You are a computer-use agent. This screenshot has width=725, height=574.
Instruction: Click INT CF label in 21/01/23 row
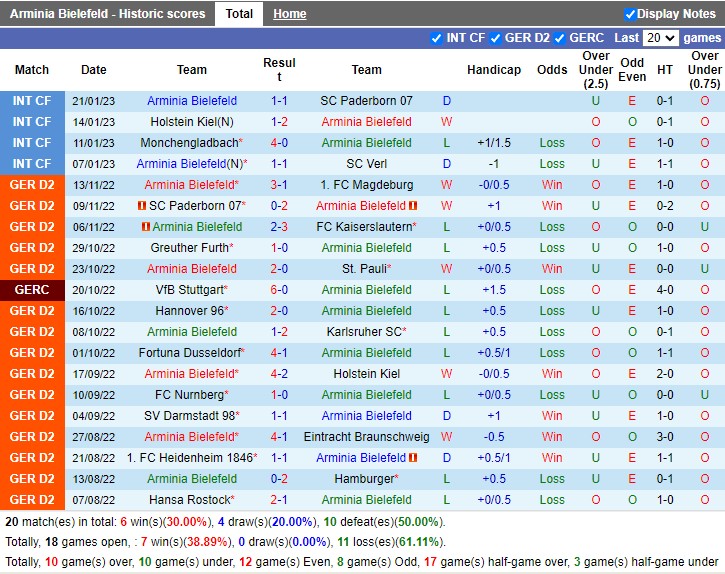click(32, 101)
